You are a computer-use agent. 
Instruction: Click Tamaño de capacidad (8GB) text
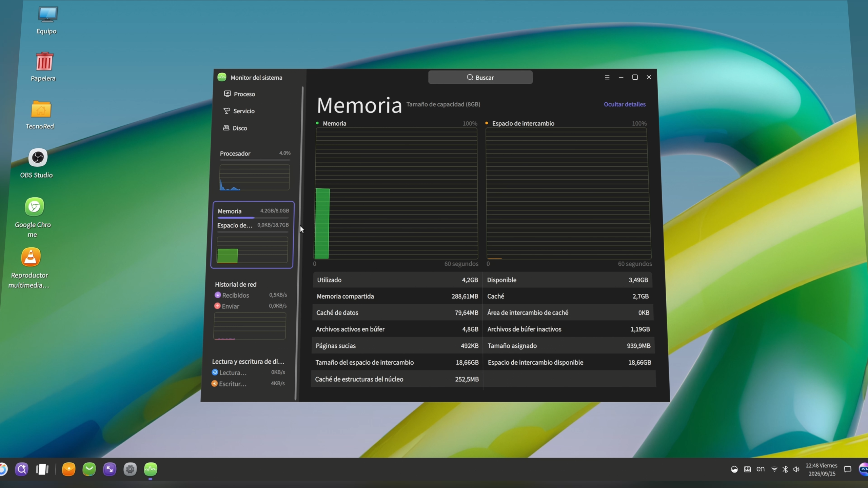pos(443,104)
